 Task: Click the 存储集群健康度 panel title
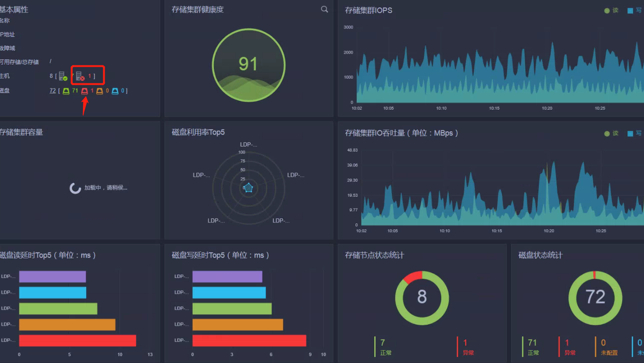(198, 10)
